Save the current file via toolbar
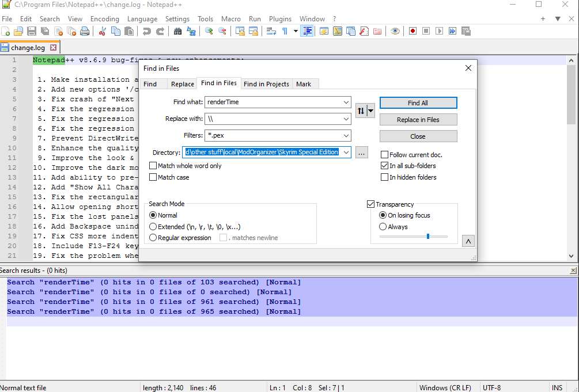Screen dimensions: 579x392 point(32,32)
